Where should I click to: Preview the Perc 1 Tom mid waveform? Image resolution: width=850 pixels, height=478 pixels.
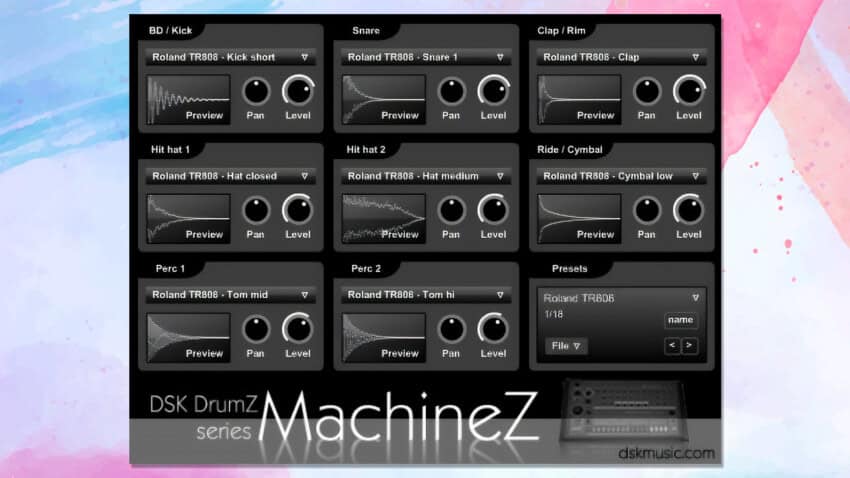(188, 338)
